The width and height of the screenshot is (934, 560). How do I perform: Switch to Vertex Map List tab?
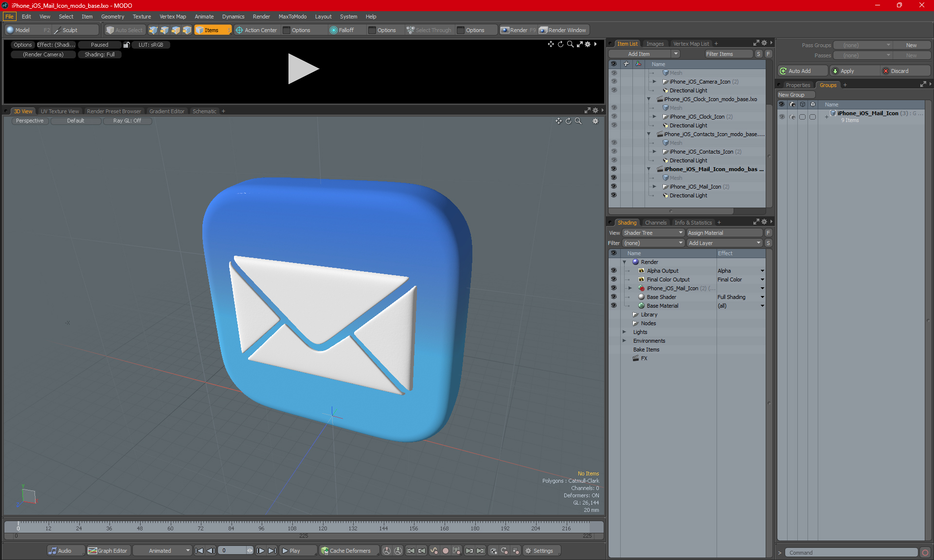click(x=691, y=44)
